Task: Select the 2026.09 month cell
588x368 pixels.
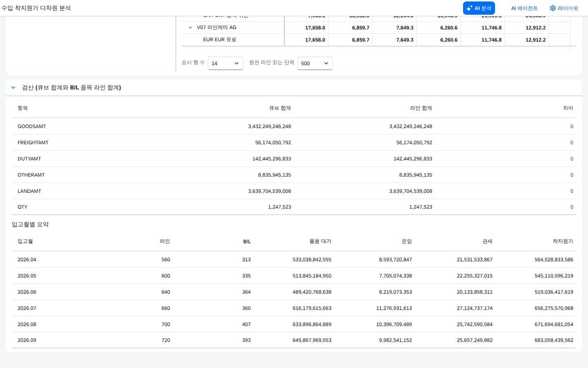Action: pos(27,341)
